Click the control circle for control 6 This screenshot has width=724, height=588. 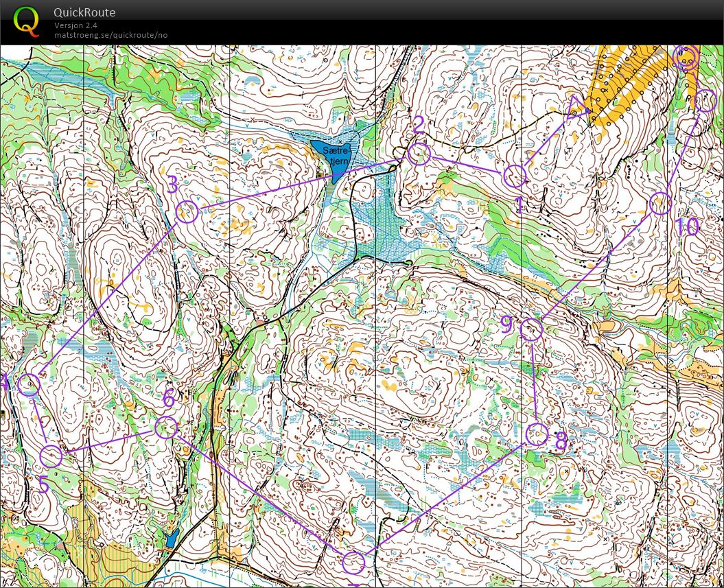point(166,427)
